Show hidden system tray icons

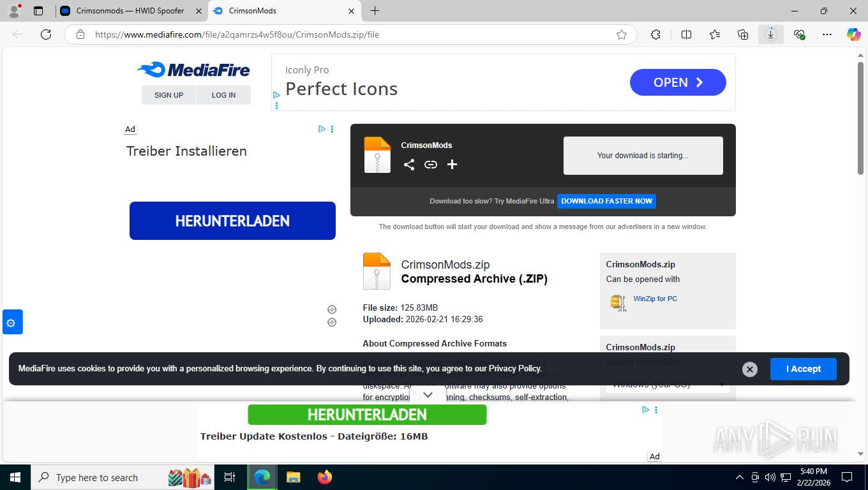point(740,477)
